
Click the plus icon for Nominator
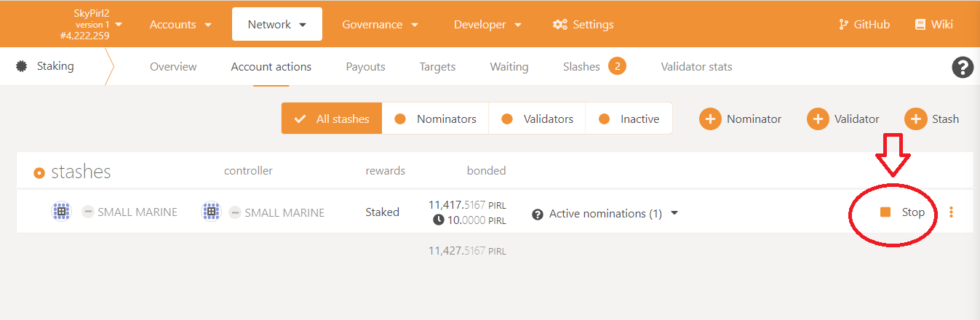[710, 119]
